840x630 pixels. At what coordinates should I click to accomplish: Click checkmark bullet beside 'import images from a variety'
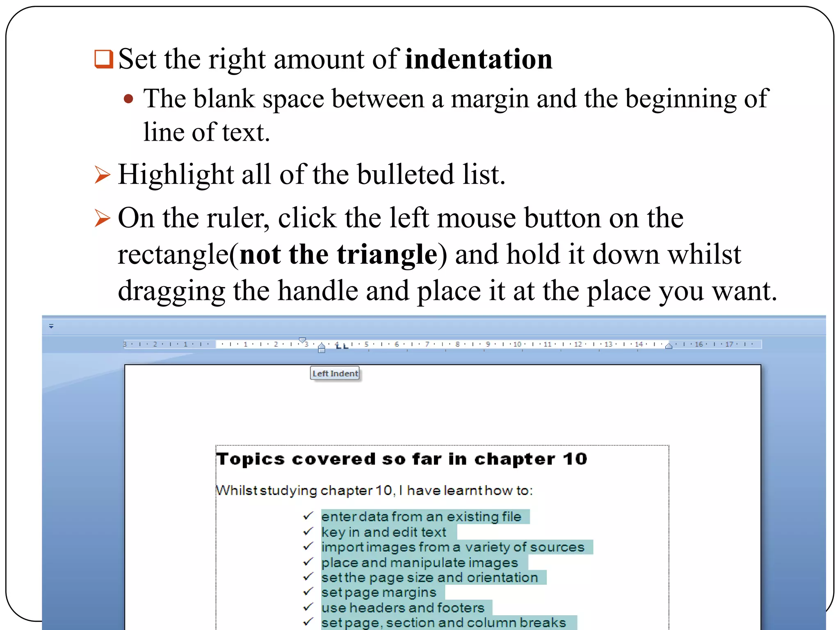[308, 546]
